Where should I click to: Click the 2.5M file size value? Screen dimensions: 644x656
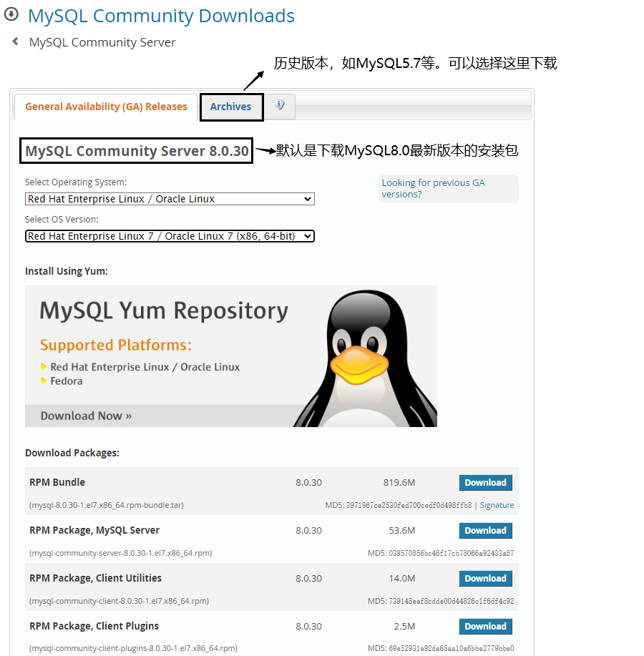[x=404, y=626]
